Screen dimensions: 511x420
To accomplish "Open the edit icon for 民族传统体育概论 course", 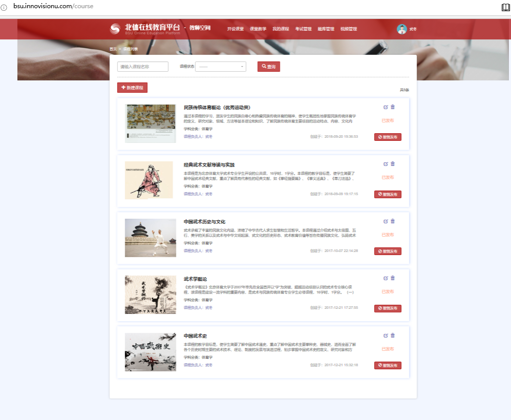I will tap(386, 107).
